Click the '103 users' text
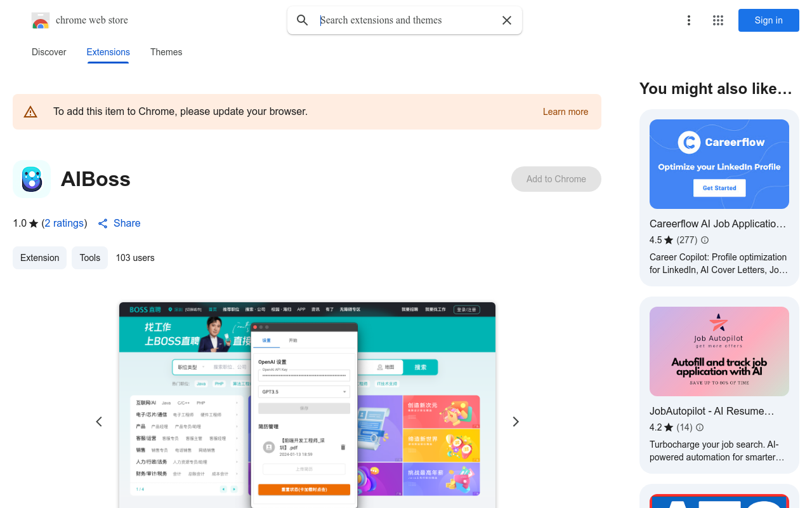The height and width of the screenshot is (508, 812). [x=135, y=258]
